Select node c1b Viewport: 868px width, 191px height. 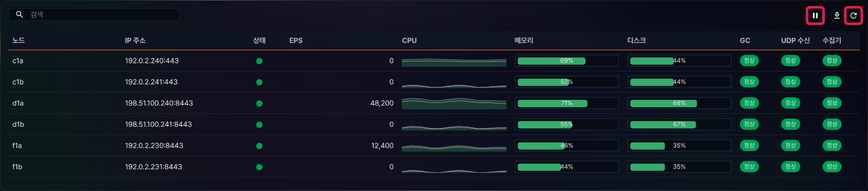(x=18, y=82)
